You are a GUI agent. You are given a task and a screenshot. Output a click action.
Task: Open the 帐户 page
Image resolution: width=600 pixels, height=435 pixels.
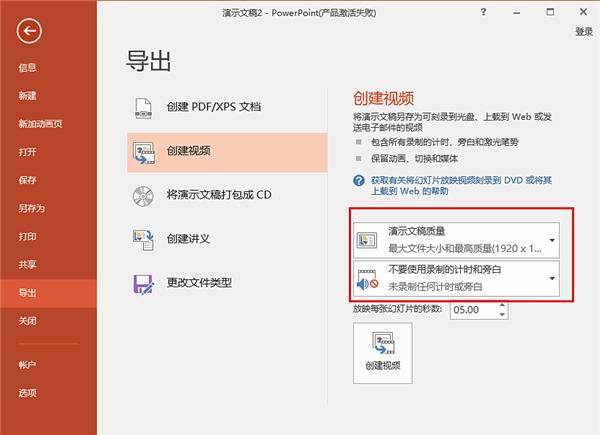tap(48, 365)
